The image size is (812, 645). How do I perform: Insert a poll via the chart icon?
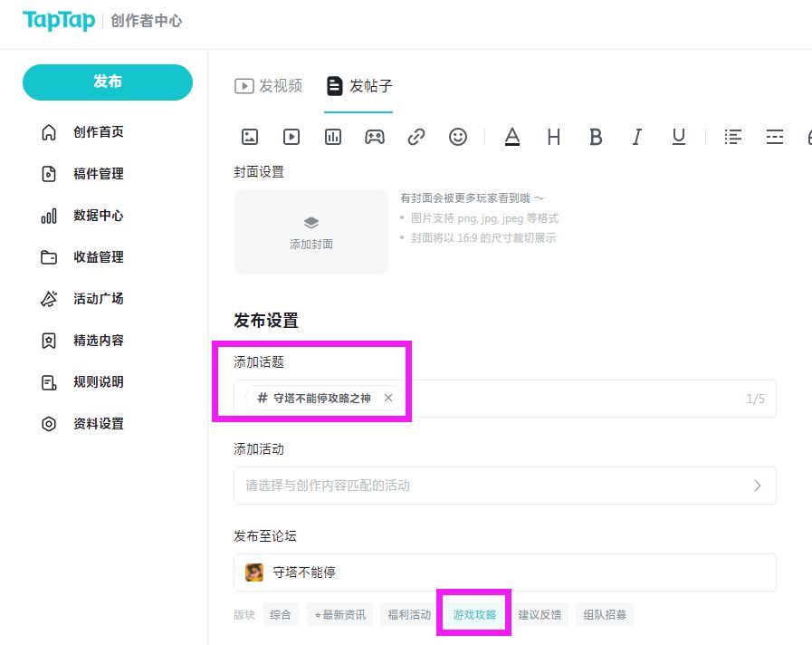click(333, 137)
